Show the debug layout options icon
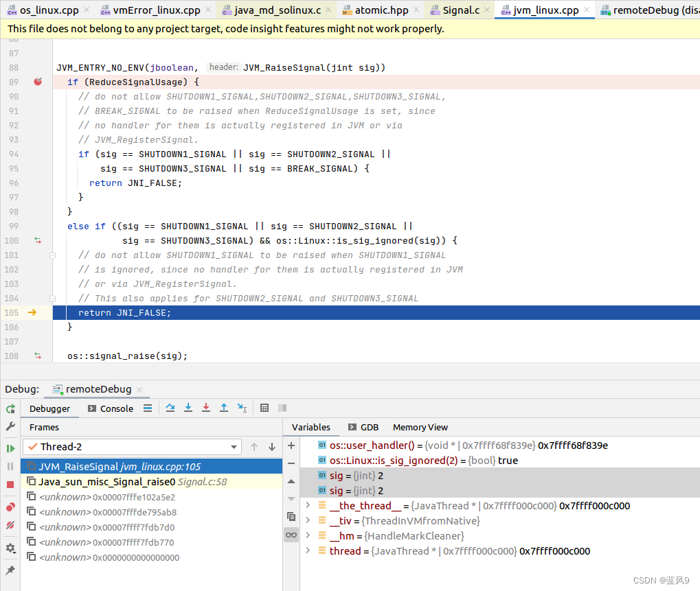 click(x=148, y=408)
